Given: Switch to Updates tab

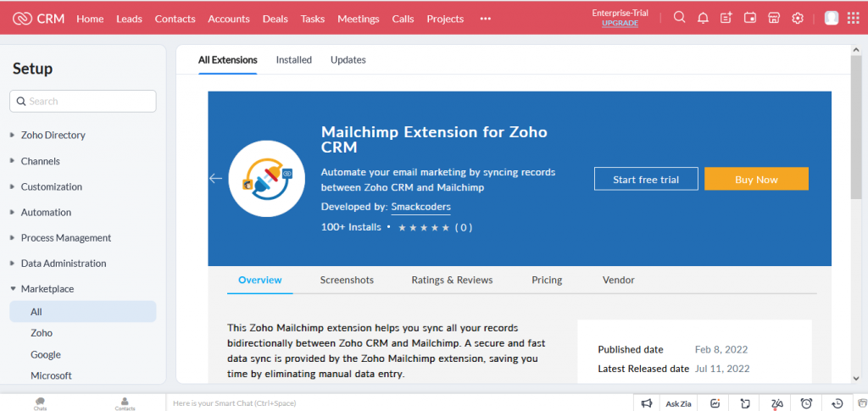Looking at the screenshot, I should [348, 59].
